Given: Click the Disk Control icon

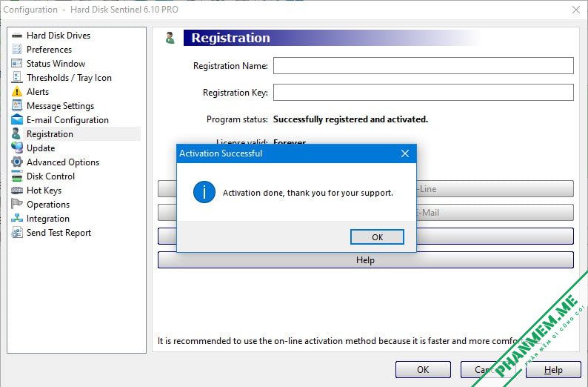Looking at the screenshot, I should pyautogui.click(x=17, y=176).
